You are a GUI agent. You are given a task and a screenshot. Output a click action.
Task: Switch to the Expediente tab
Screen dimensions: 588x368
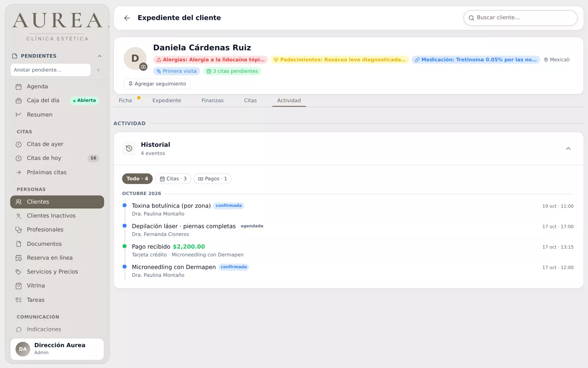[x=167, y=100]
